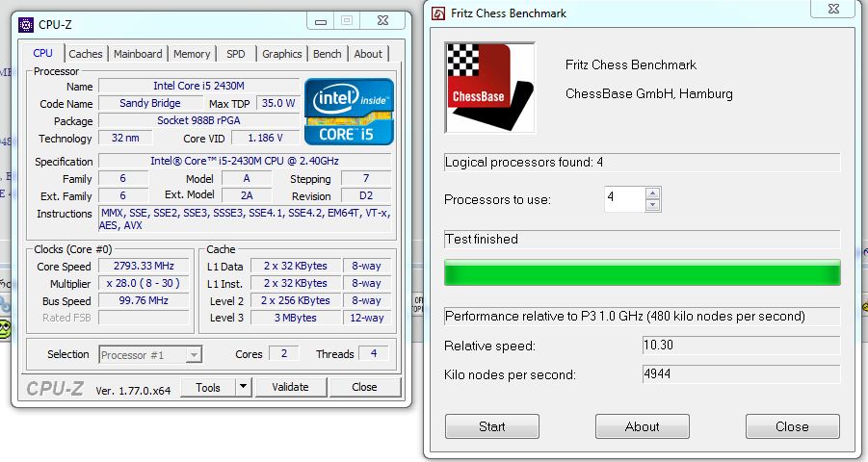The image size is (868, 462).
Task: Click the processor Name field Intel Core i5 2430M
Action: [198, 86]
